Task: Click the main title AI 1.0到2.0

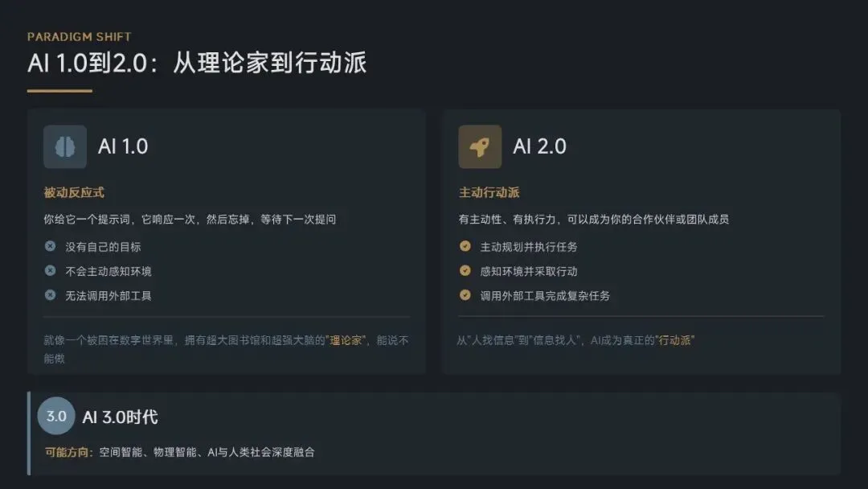Action: (x=197, y=64)
